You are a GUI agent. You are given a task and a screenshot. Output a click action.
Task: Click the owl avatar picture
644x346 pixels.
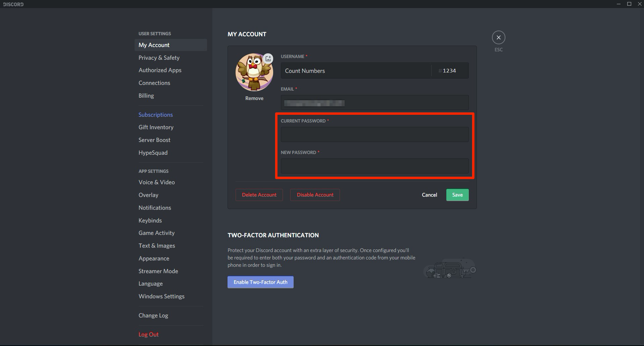(254, 72)
